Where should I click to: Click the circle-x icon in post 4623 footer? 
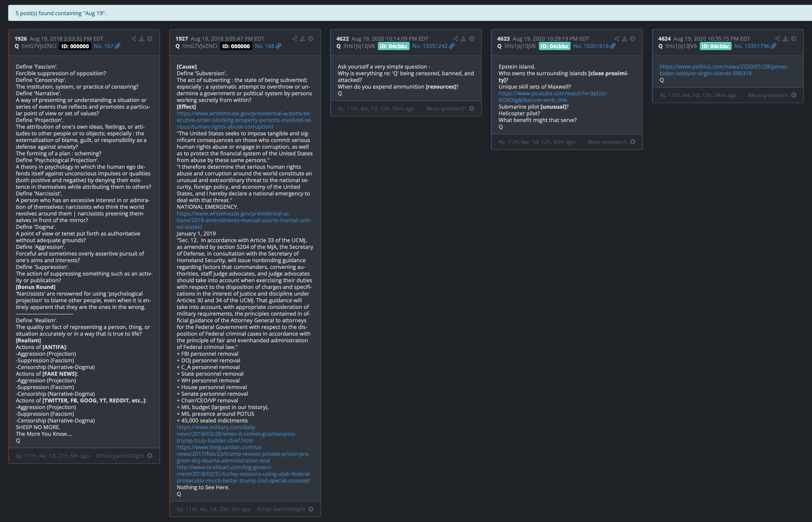tap(632, 142)
